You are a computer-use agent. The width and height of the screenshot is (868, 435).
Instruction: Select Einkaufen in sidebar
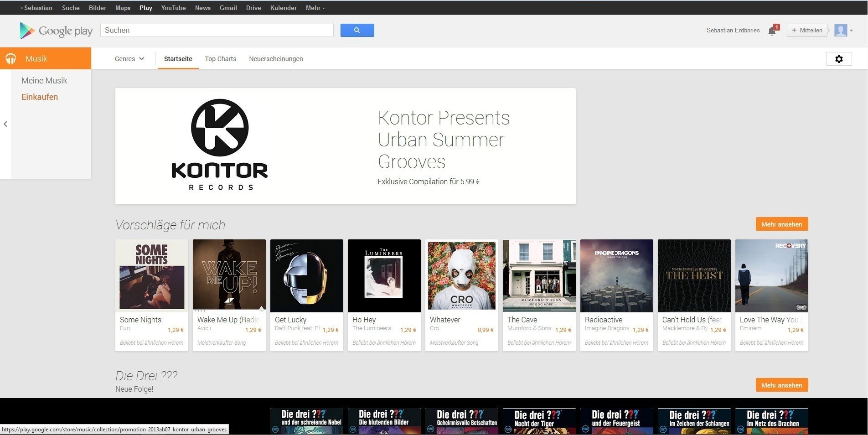point(40,97)
